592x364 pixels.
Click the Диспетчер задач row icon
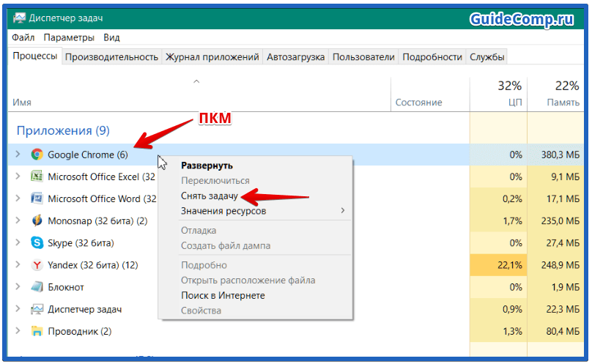point(37,309)
